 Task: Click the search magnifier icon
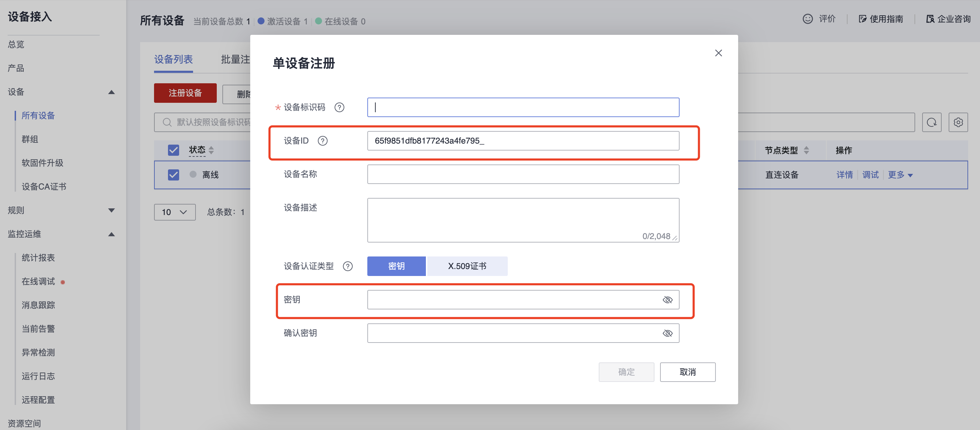click(x=167, y=122)
